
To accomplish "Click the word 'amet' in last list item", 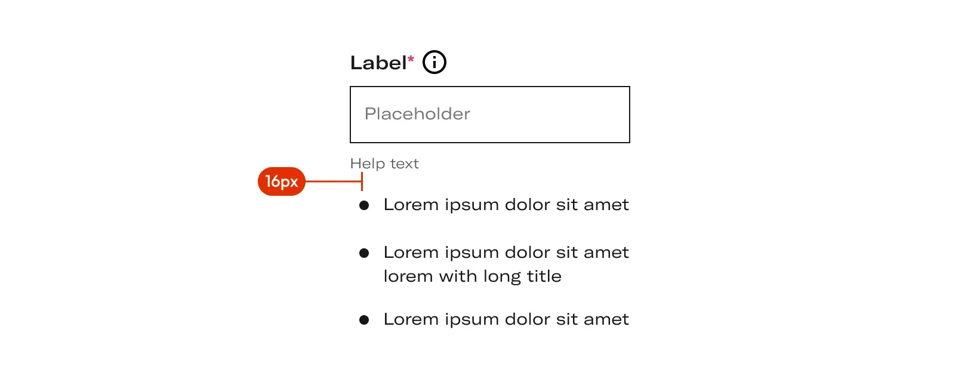I will [606, 319].
